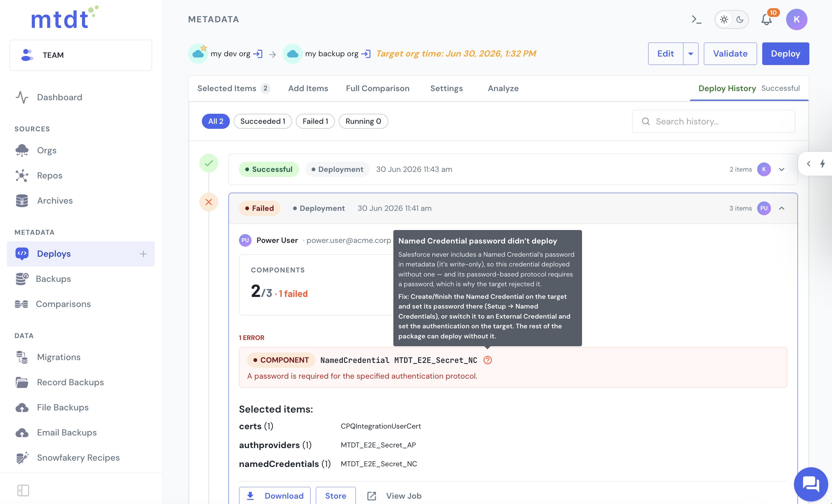Open Backups in sidebar
Viewport: 832px width, 504px height.
point(81,279)
